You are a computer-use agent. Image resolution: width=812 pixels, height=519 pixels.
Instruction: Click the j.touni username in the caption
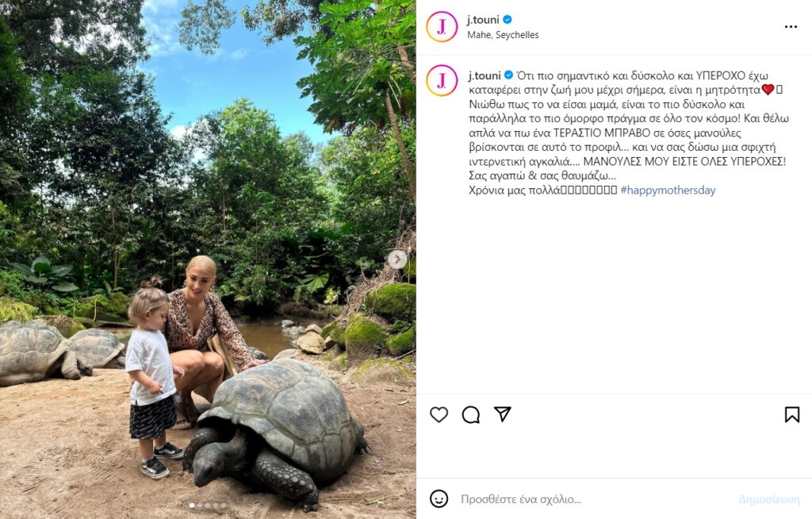[484, 75]
